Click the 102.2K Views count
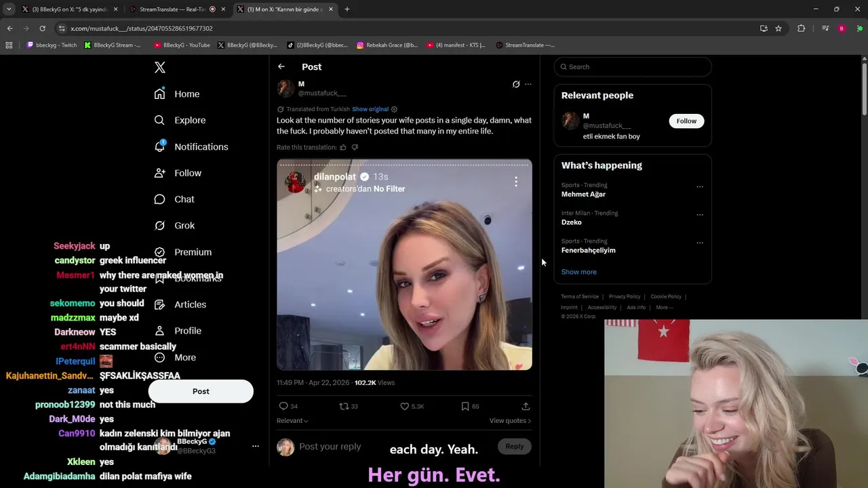The height and width of the screenshot is (488, 868). [374, 383]
